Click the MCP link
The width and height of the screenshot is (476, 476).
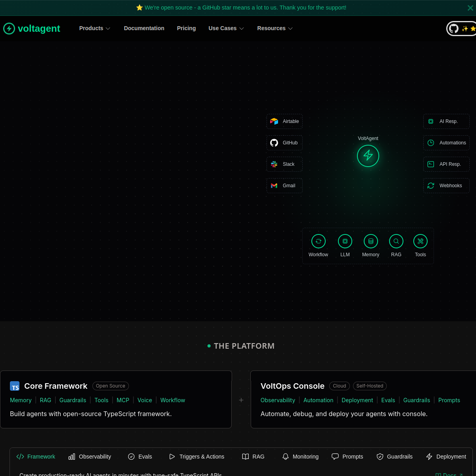(x=123, y=400)
